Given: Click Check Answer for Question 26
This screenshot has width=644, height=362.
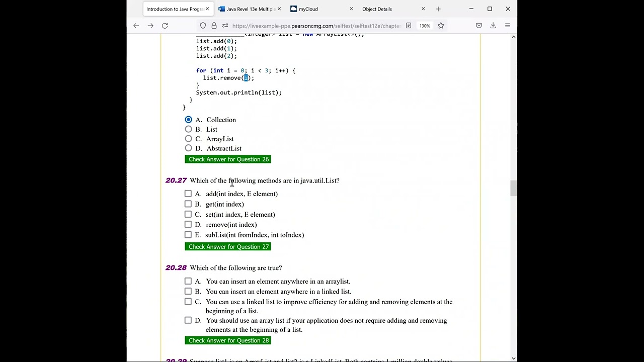Looking at the screenshot, I should 228,159.
